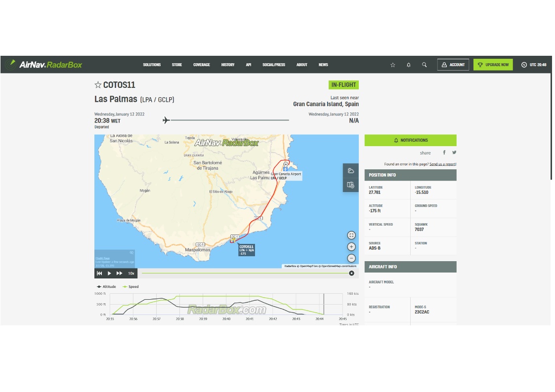Favorite flight COTOS11 with star icon

(98, 85)
